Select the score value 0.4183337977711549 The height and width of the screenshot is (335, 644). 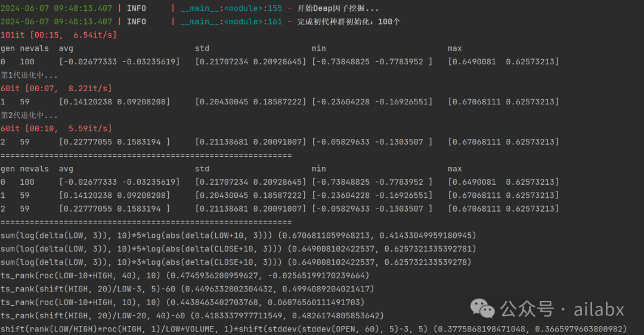(x=238, y=316)
